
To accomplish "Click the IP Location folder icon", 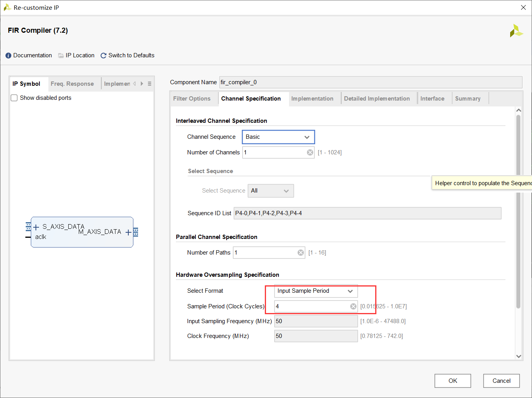I will 61,56.
